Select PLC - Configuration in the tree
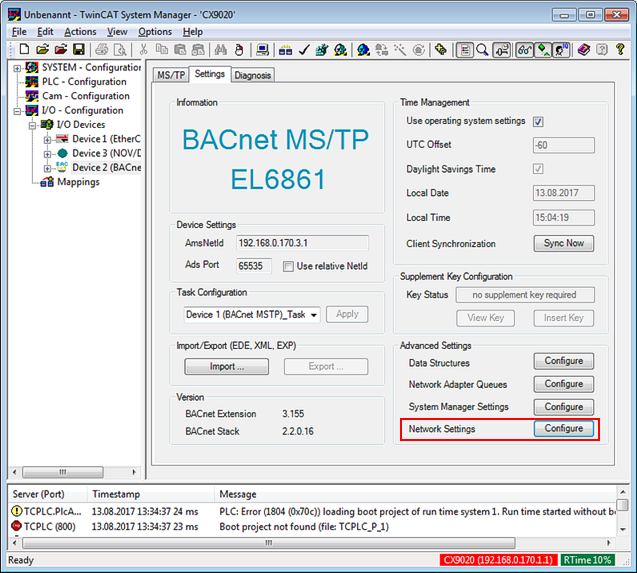The image size is (637, 573). coord(84,82)
